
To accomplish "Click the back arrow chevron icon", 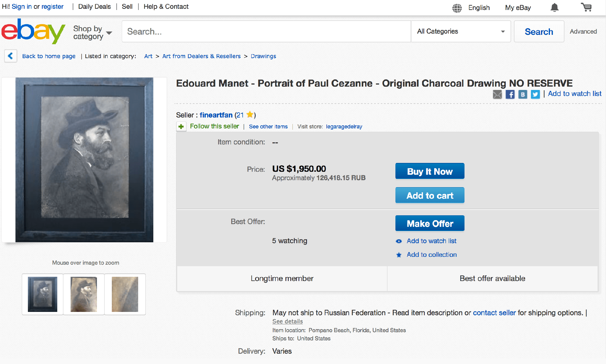I will pos(10,56).
